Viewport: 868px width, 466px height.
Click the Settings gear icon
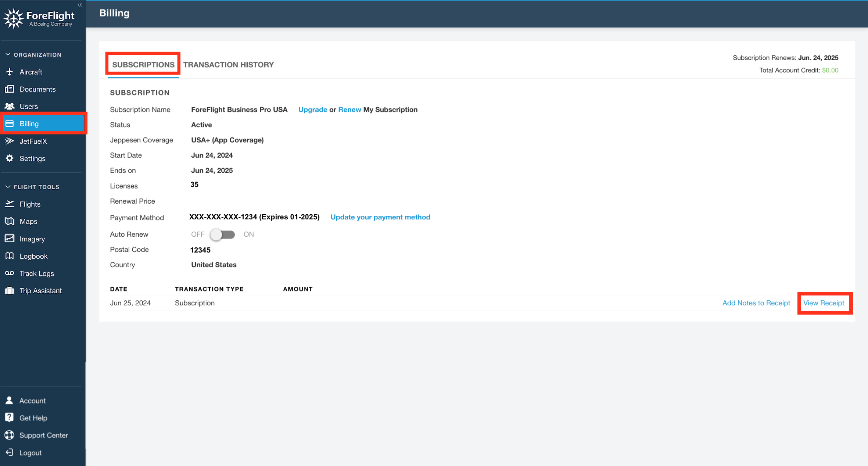[10, 158]
